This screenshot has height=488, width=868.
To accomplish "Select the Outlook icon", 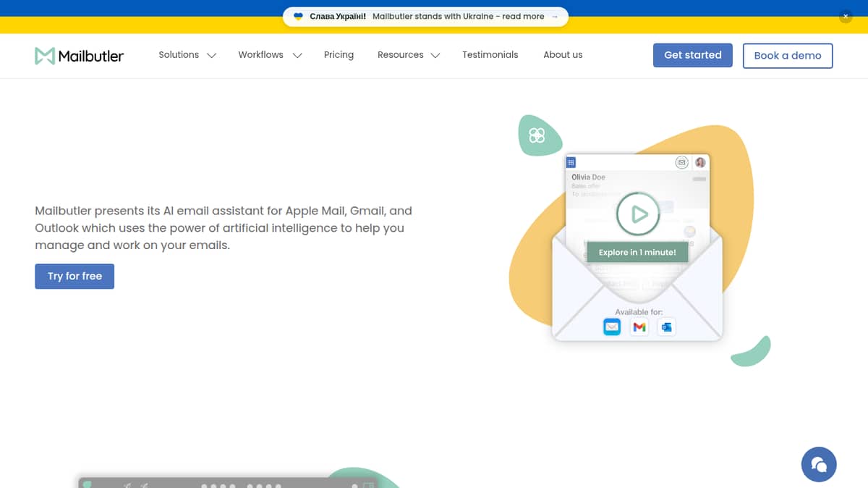I will point(666,327).
